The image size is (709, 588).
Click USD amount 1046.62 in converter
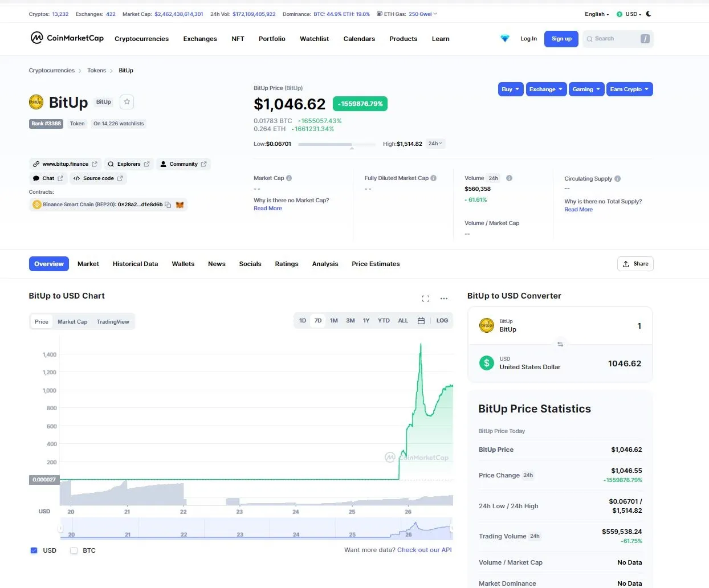(x=624, y=364)
